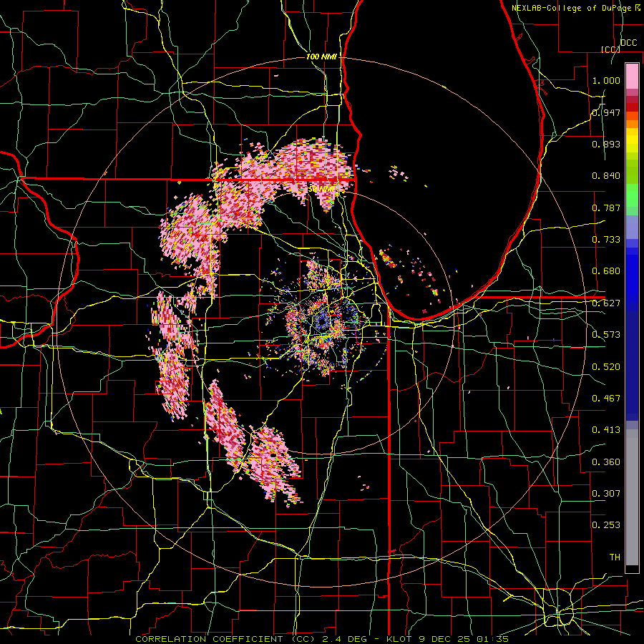Click the 0.573 legend value

606,335
